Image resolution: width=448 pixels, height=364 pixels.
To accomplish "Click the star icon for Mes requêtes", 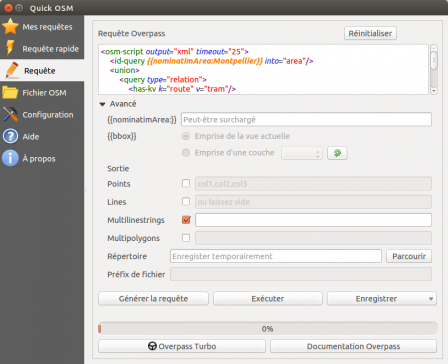I will click(x=10, y=27).
